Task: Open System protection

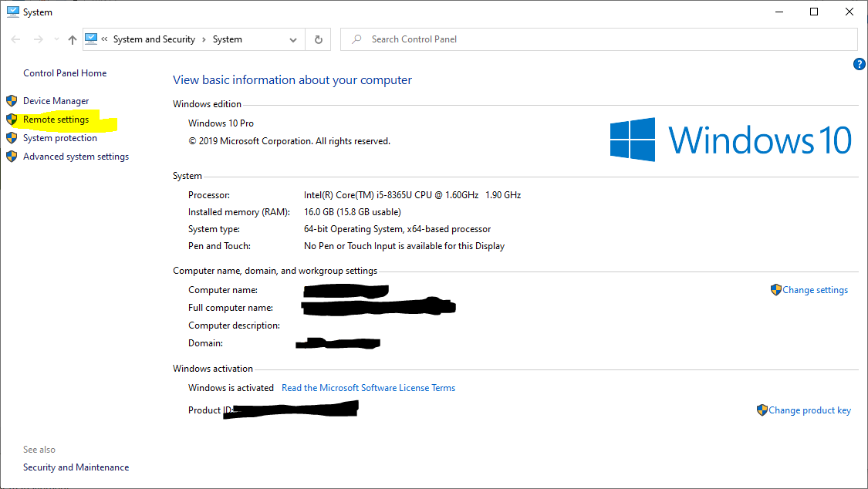Action: pyautogui.click(x=59, y=138)
